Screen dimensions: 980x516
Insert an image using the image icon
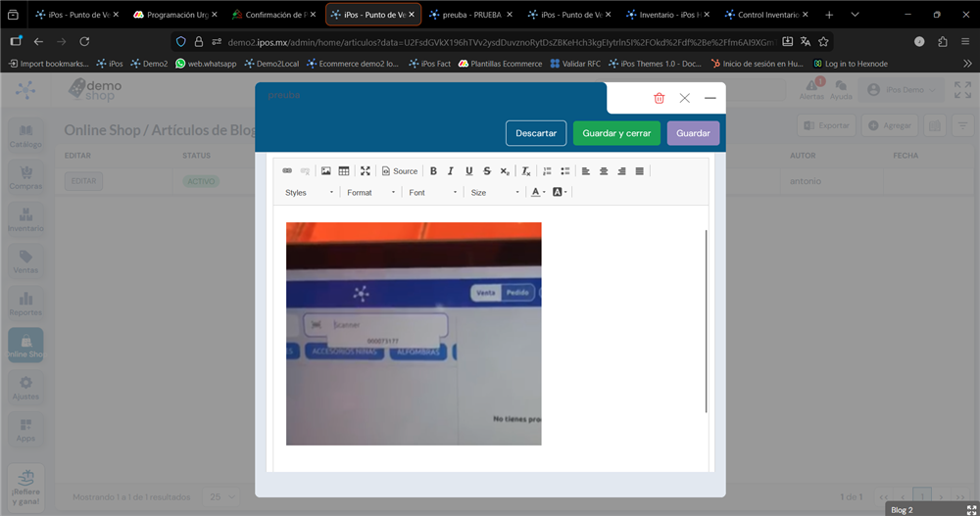click(x=326, y=171)
